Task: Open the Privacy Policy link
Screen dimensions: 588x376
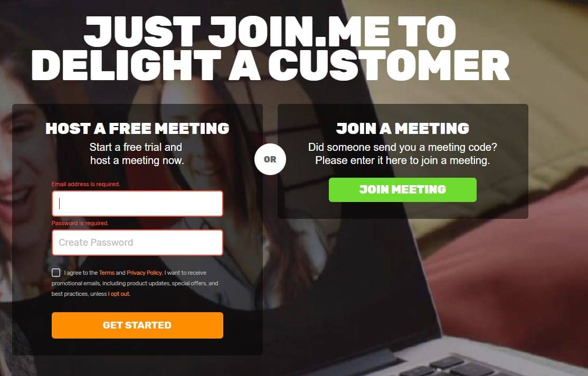Action: 145,273
